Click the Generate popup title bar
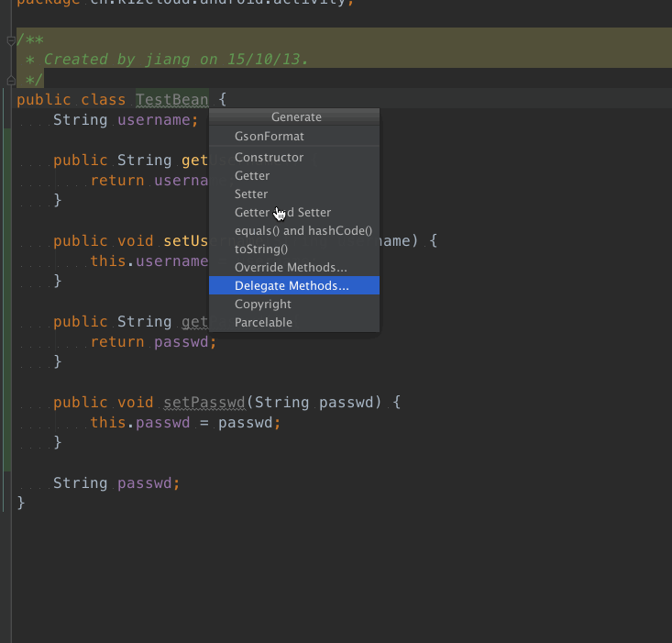 point(295,116)
